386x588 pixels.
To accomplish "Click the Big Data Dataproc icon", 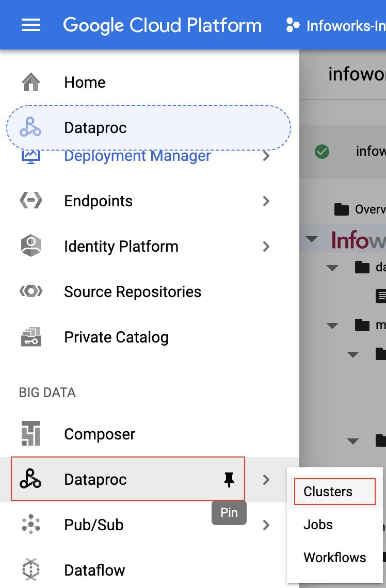I will tap(31, 479).
